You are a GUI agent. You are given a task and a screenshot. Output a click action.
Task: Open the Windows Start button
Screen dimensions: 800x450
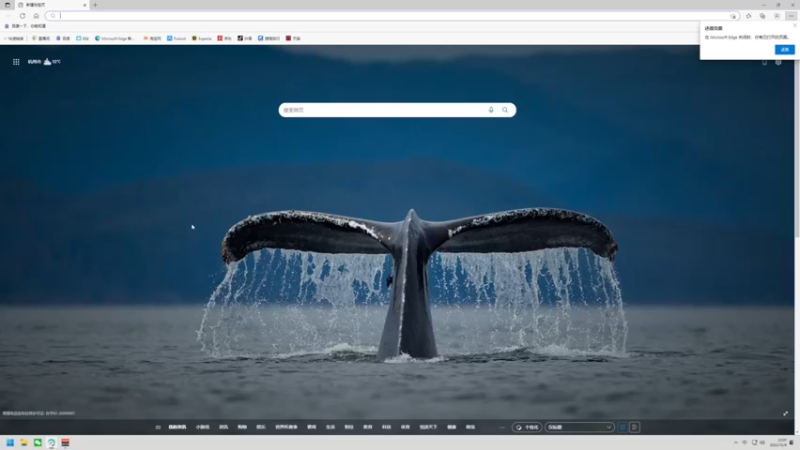10,442
